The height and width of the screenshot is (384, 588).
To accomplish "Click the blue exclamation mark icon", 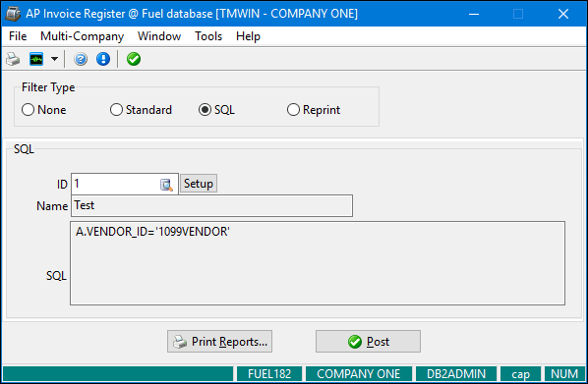I will 103,59.
